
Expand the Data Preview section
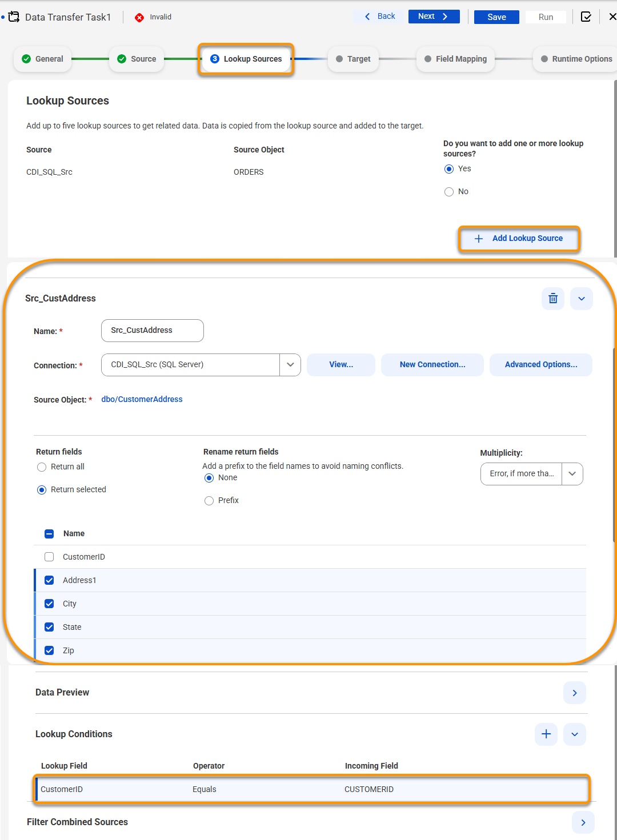point(575,693)
